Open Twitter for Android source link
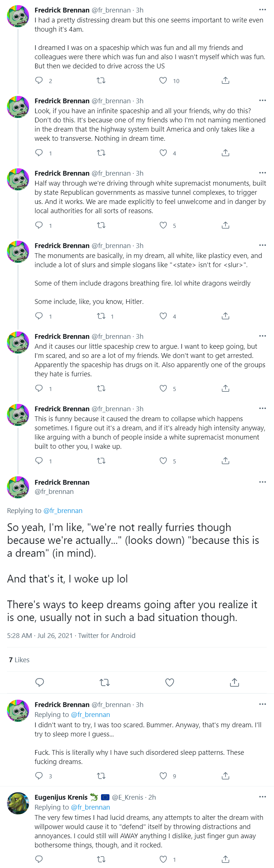The height and width of the screenshot is (868, 274). click(x=107, y=635)
